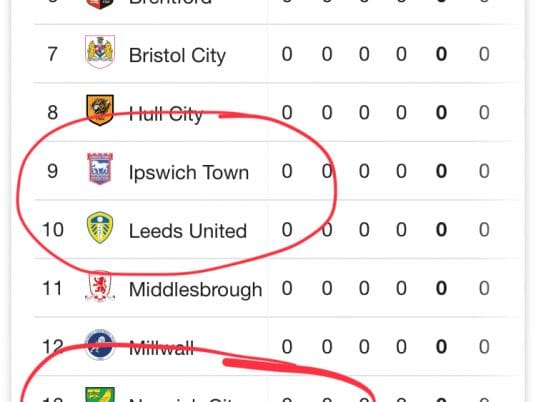
Task: Click position number 9 beside Ipswich
Action: point(52,171)
